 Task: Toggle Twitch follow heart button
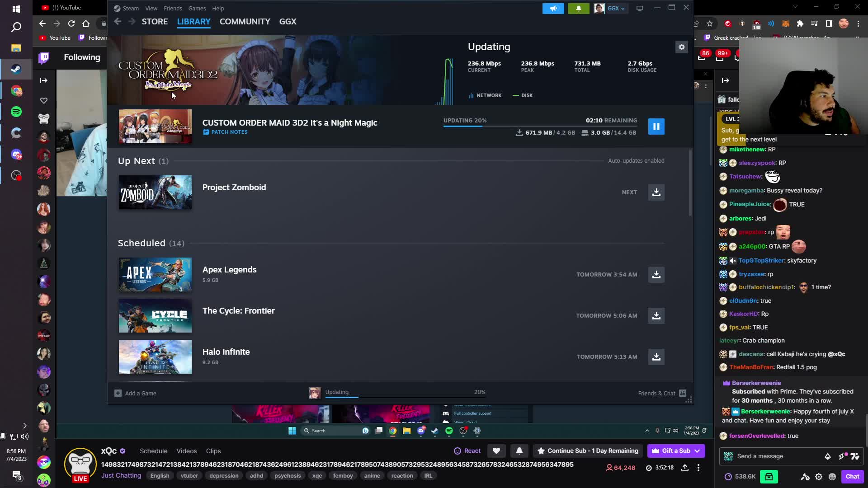(x=496, y=451)
